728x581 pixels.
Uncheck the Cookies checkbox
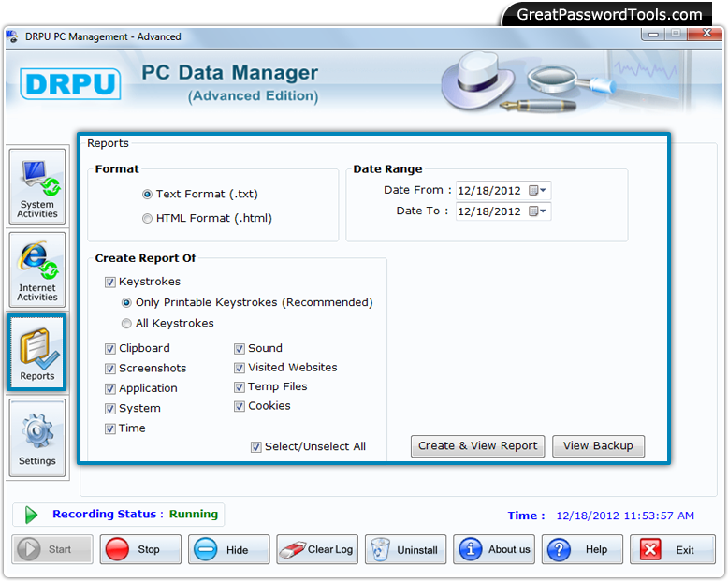click(240, 407)
